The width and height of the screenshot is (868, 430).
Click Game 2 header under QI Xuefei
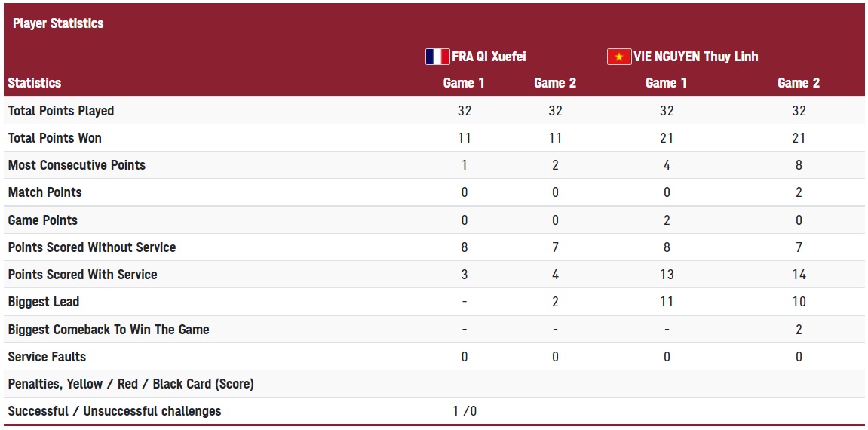[555, 83]
